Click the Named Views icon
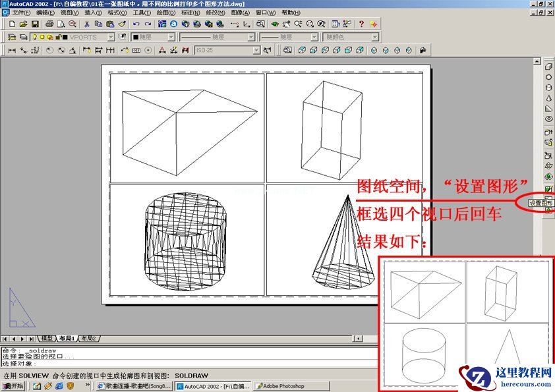555x392 pixels. 288,50
